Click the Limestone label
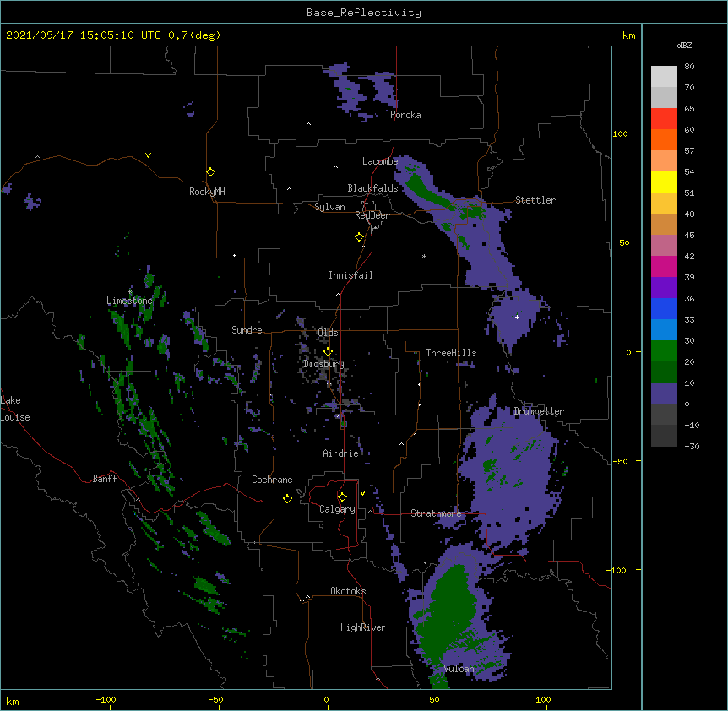This screenshot has width=728, height=711. click(129, 301)
